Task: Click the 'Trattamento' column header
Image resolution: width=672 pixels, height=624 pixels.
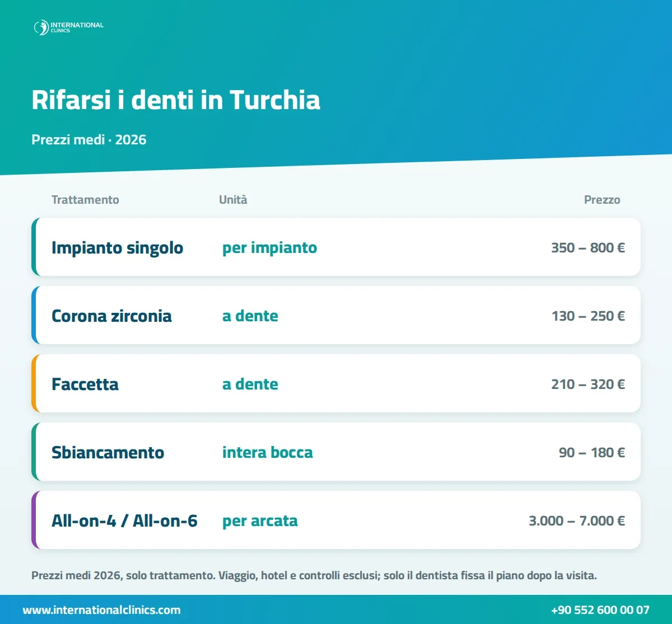Action: (x=85, y=200)
